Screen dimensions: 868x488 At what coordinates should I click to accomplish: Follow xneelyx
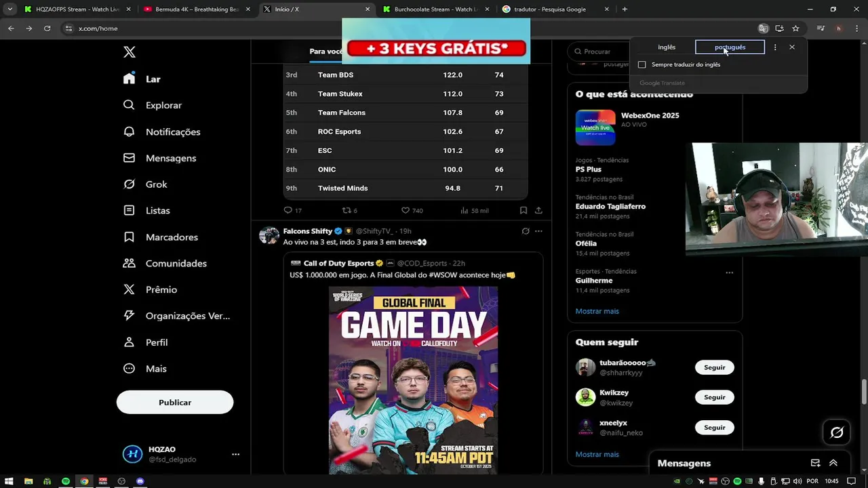[714, 428]
